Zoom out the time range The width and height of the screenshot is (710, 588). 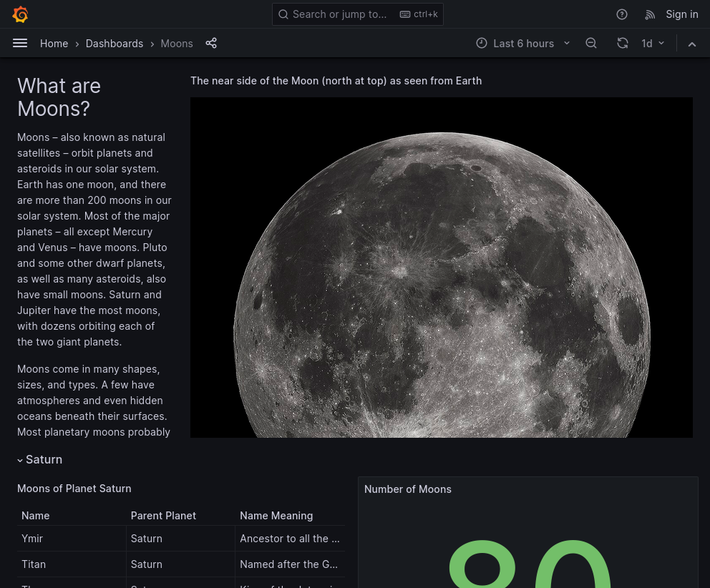591,44
